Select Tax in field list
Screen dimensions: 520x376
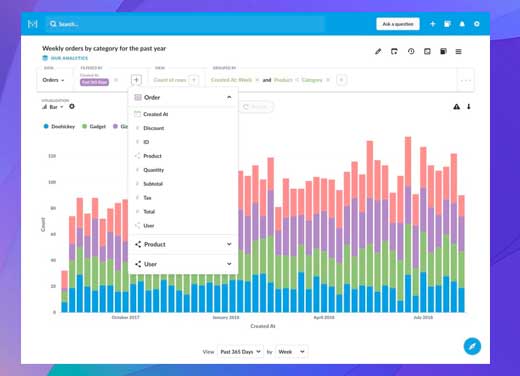[x=183, y=198]
